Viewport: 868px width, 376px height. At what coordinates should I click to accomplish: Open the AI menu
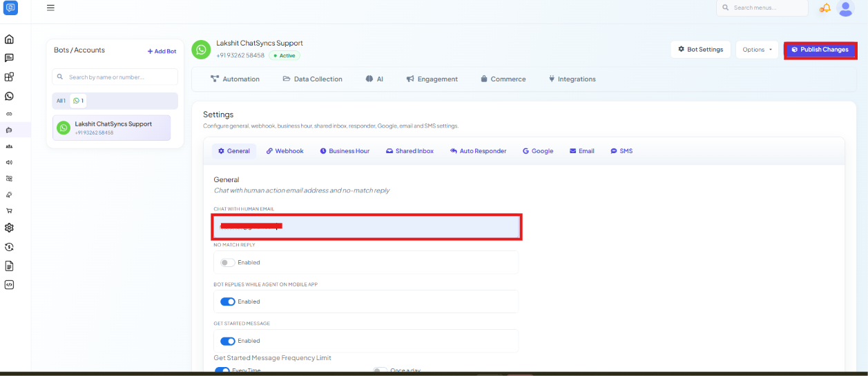tap(374, 79)
